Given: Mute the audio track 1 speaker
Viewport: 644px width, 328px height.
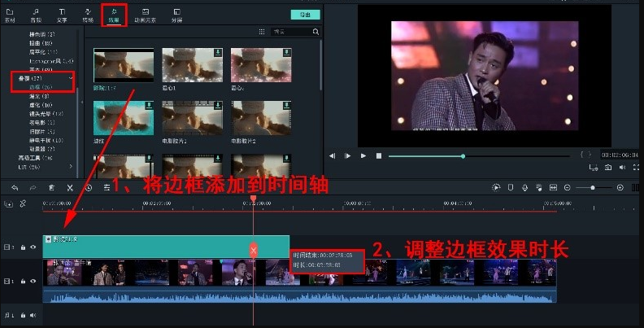Looking at the screenshot, I should tap(33, 314).
